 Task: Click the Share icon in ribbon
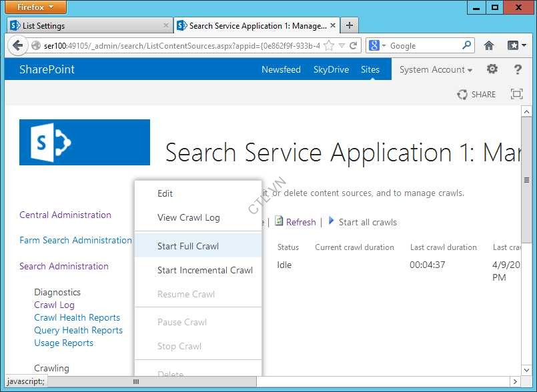[476, 95]
